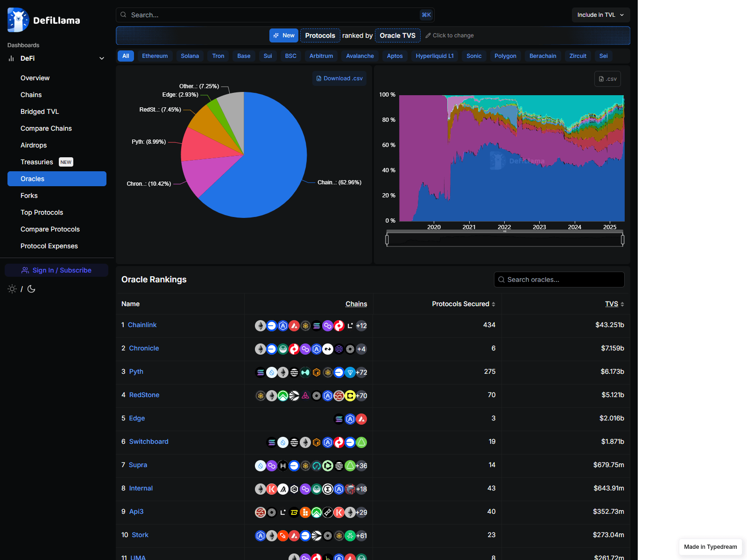Screen dimensions: 747x560
Task: Click the ⌘K shortcut badge
Action: [x=426, y=15]
